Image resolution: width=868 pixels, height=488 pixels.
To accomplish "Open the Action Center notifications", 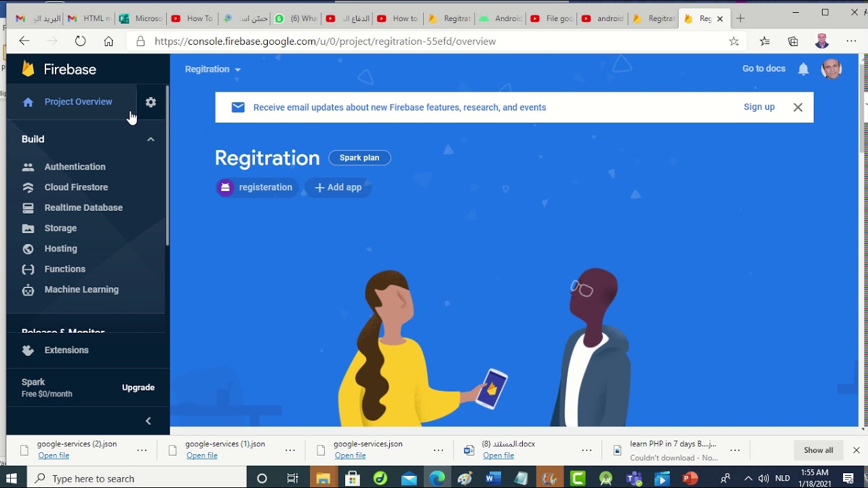I will click(848, 479).
